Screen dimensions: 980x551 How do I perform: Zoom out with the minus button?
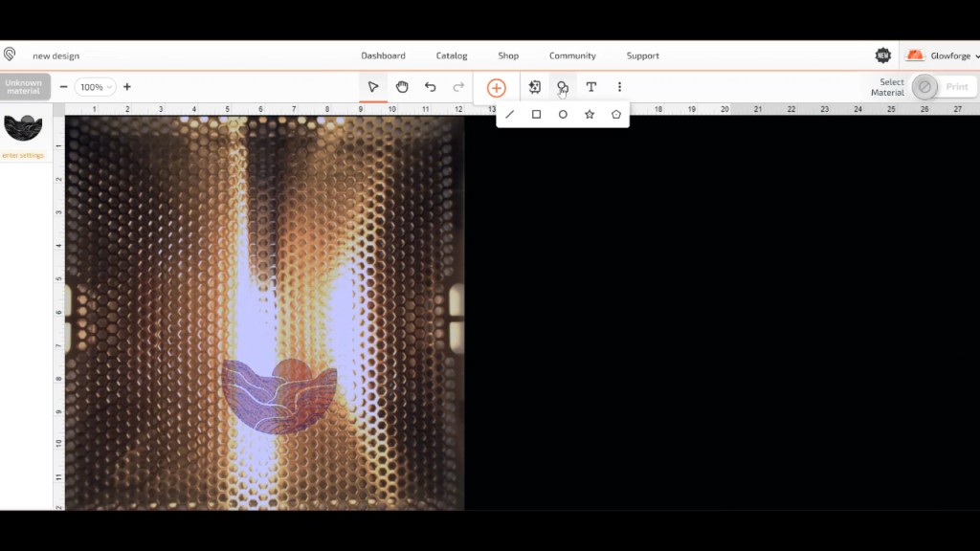64,87
